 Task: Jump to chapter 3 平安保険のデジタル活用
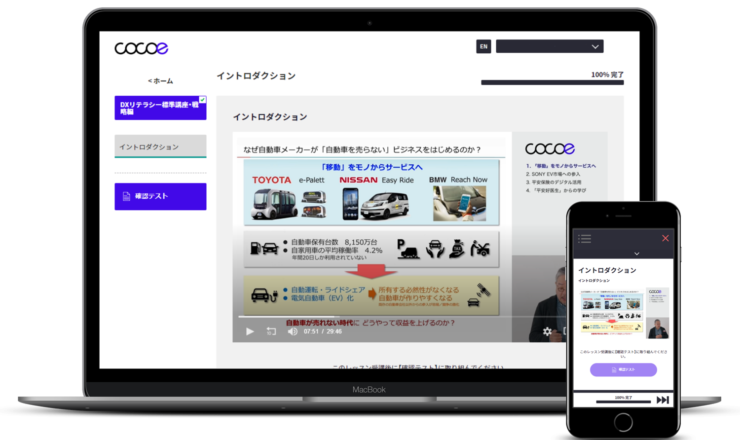554,182
